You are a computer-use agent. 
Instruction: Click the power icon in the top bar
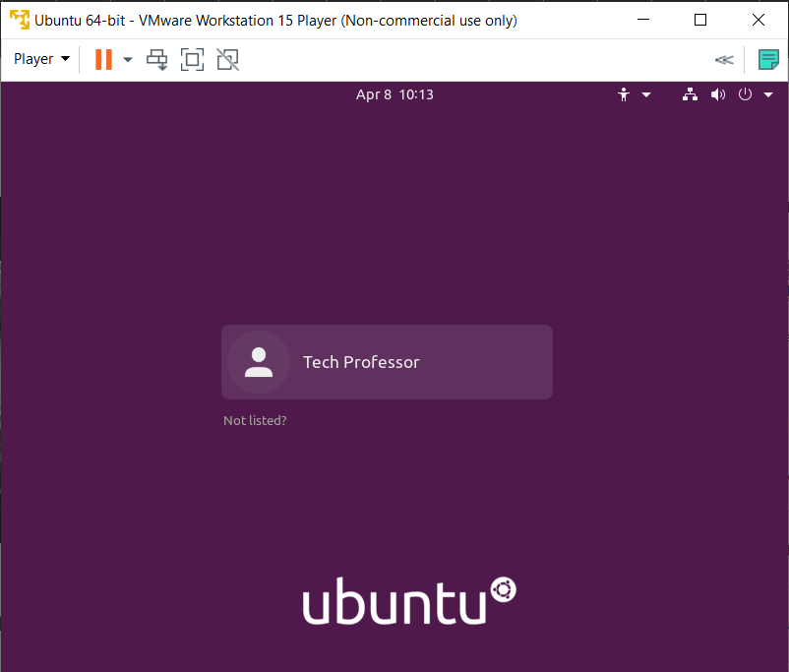[x=745, y=94]
